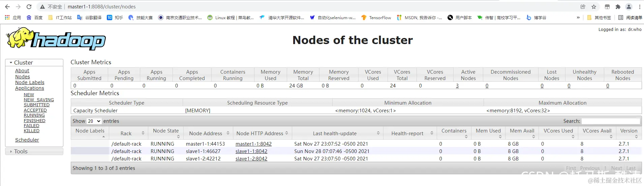Open the apps grid bookmark
This screenshot has height=186, width=644.
point(13,17)
